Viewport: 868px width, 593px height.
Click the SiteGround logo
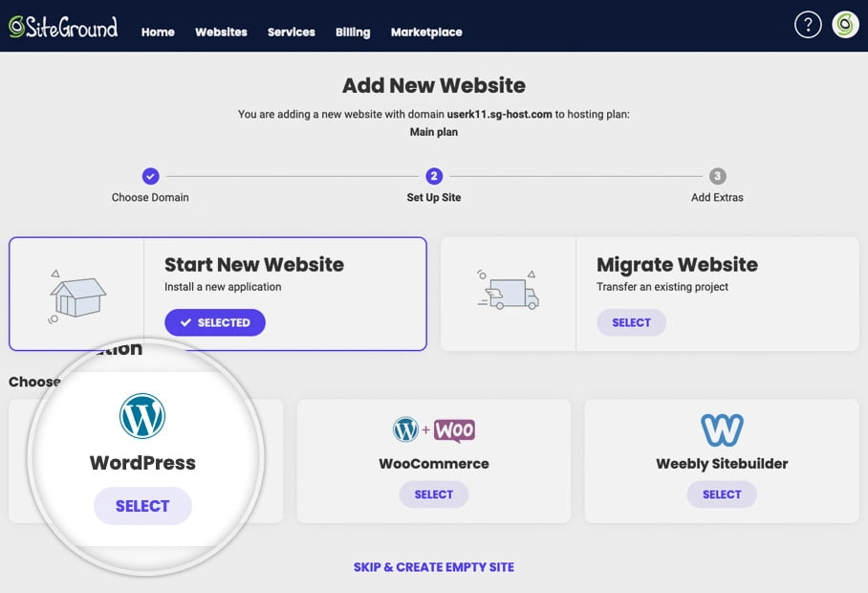click(x=63, y=27)
